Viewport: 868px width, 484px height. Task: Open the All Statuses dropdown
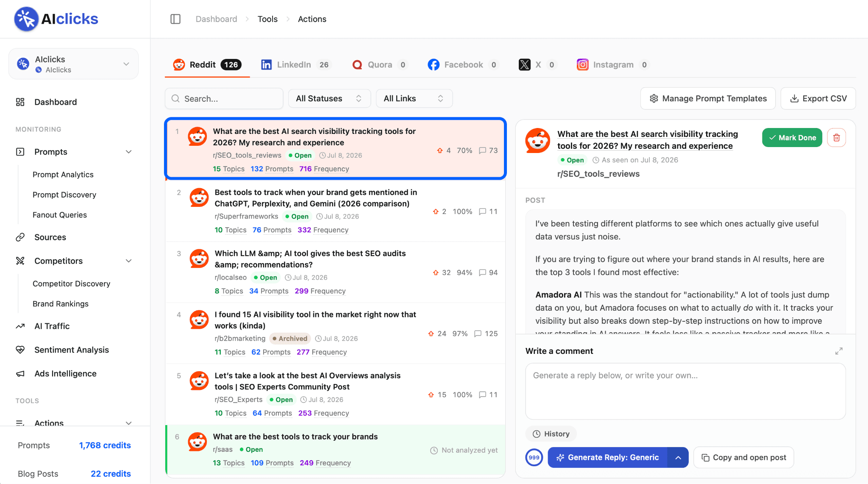pos(329,98)
